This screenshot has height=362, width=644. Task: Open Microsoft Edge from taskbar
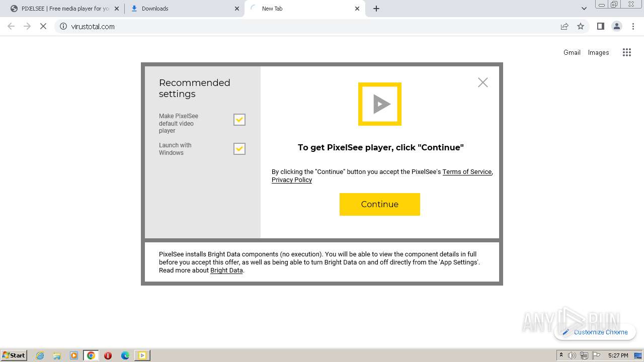pos(125,355)
